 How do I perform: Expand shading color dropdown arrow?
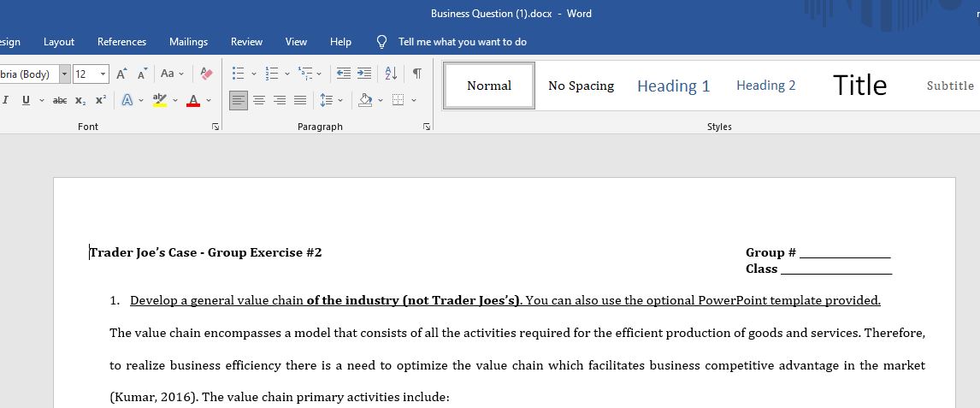tap(380, 100)
